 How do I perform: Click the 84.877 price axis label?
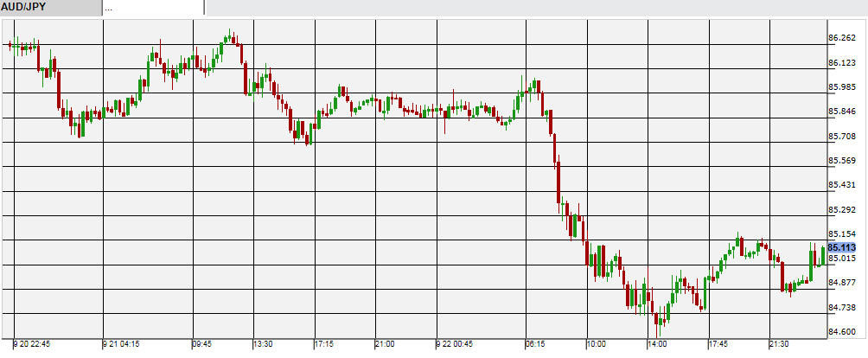coord(841,283)
